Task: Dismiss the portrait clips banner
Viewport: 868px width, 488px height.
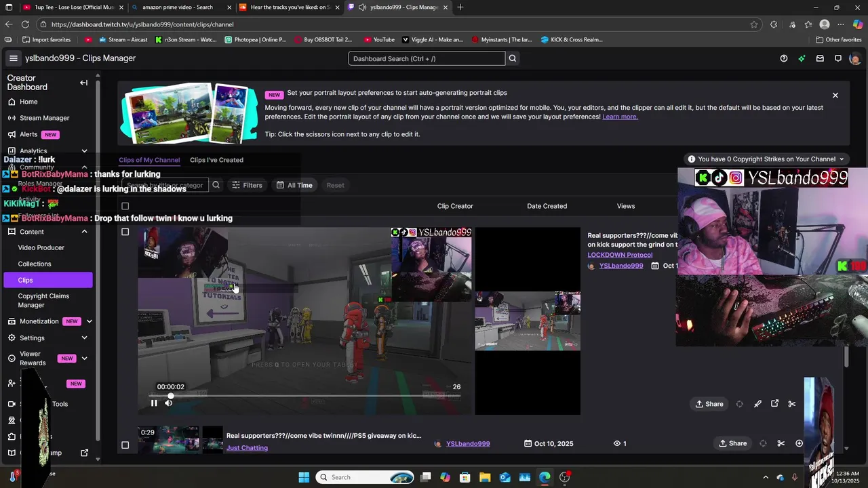Action: pyautogui.click(x=835, y=96)
